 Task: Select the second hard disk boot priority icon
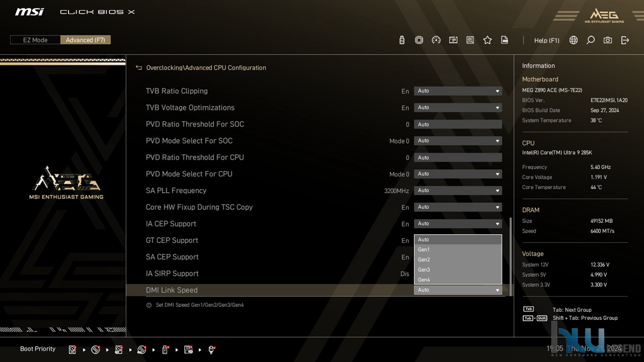click(x=119, y=349)
